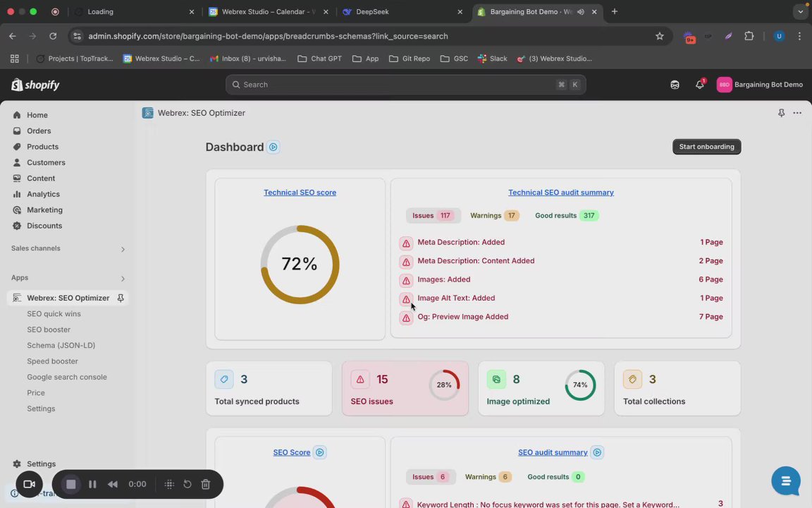The height and width of the screenshot is (508, 812).
Task: Select the Good results 0 tab
Action: click(555, 477)
